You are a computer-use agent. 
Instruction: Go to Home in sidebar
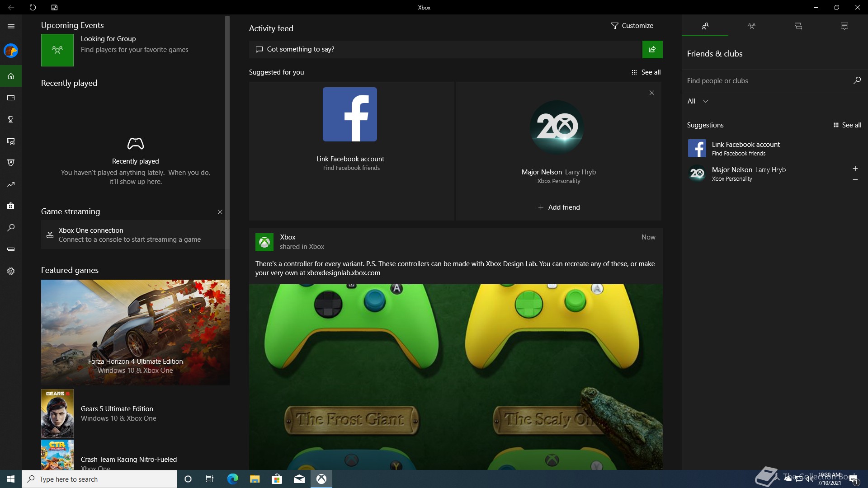[11, 76]
